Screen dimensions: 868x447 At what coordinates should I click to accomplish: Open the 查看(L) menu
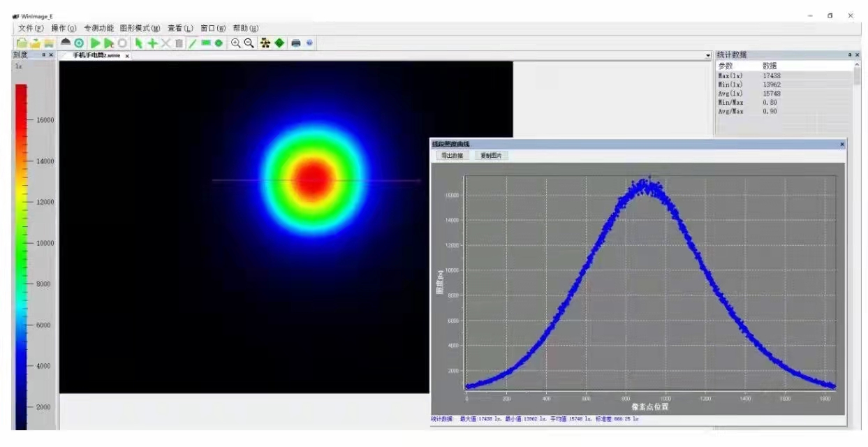tap(180, 29)
